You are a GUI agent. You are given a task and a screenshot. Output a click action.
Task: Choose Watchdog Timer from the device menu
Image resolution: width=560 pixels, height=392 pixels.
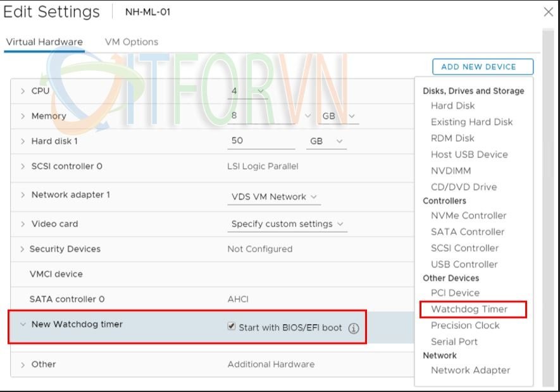click(469, 309)
